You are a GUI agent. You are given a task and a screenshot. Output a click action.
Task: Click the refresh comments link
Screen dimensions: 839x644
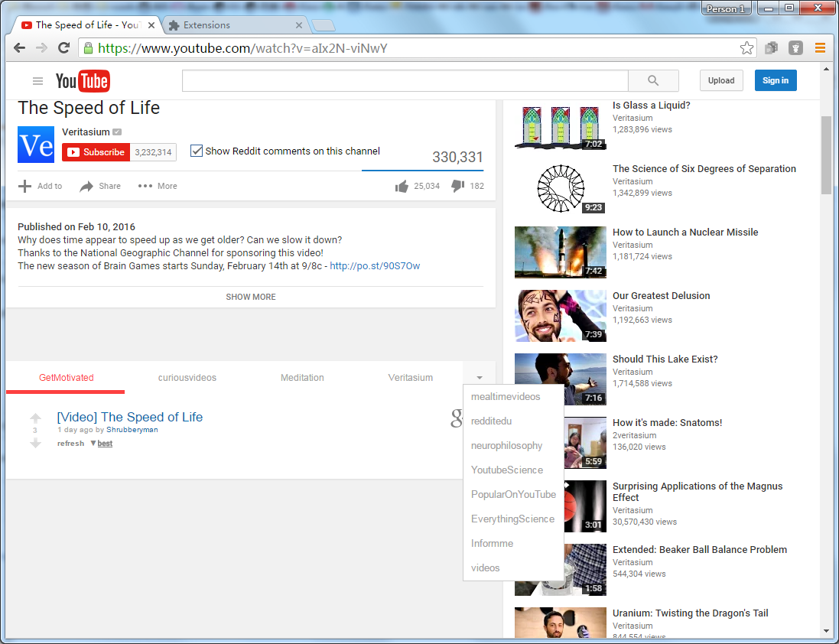click(x=70, y=444)
